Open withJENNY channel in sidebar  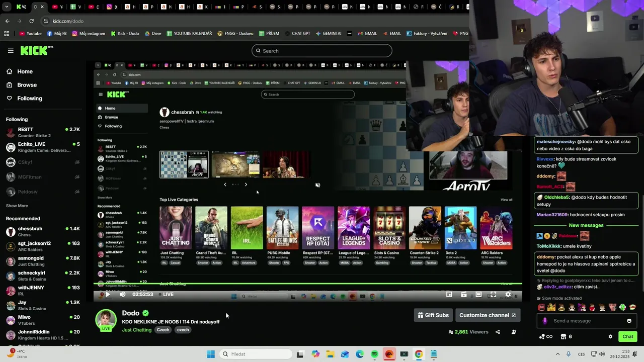(43, 291)
